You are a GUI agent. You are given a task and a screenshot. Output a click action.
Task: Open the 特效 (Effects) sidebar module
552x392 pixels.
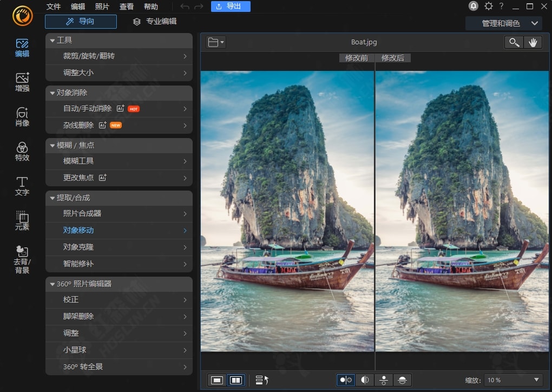click(x=22, y=151)
